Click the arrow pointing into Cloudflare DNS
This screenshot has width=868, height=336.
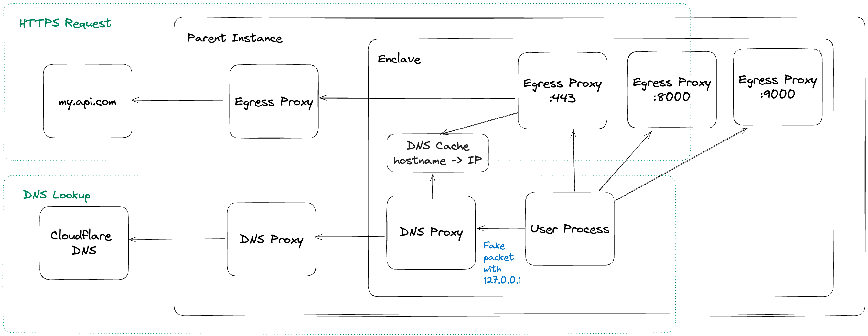click(177, 239)
